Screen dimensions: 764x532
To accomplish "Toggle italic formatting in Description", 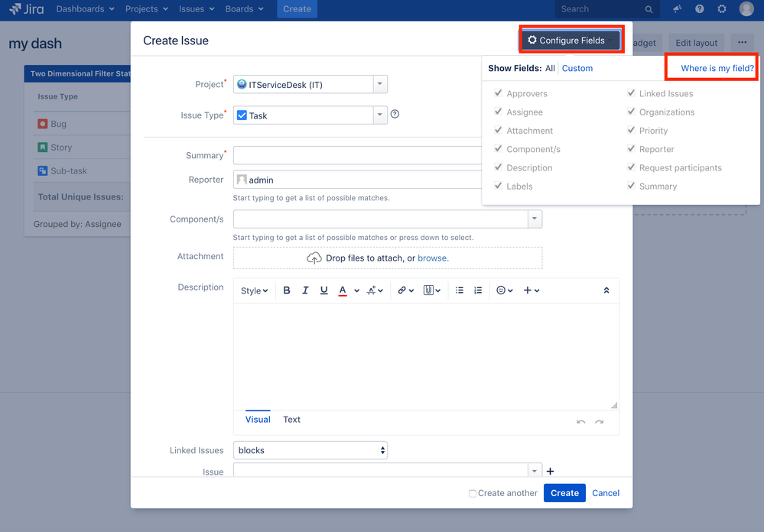I will tap(305, 290).
